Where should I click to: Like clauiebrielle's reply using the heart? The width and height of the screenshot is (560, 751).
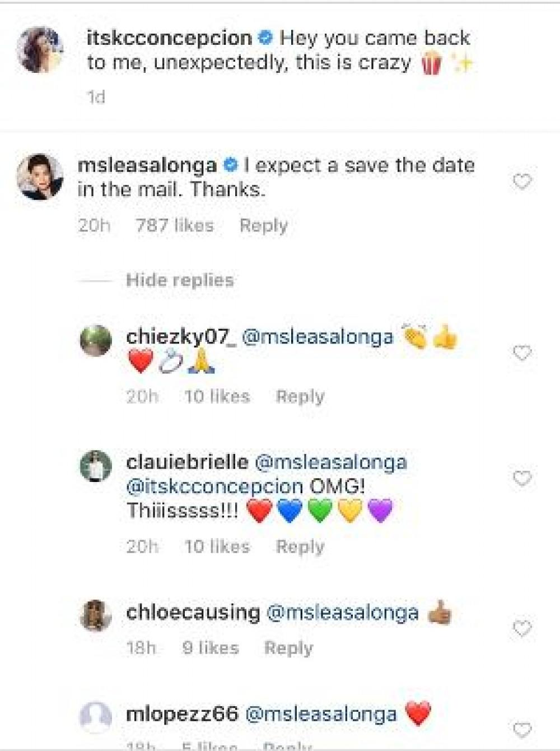(x=522, y=479)
